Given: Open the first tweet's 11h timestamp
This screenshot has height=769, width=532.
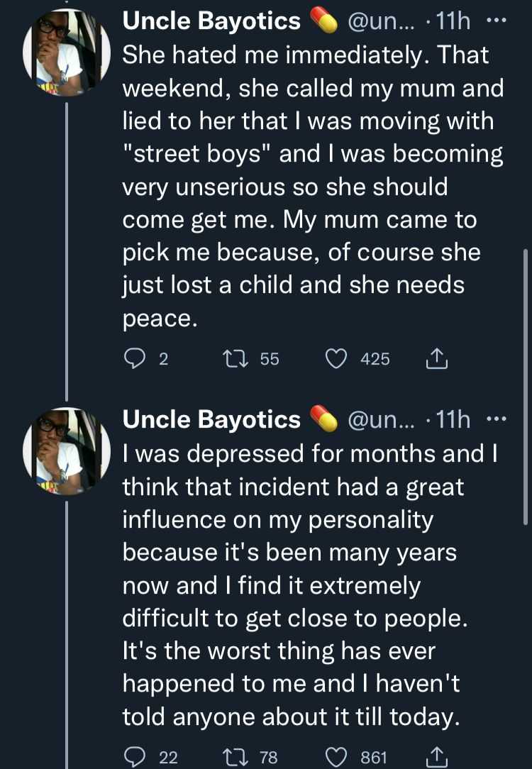Looking at the screenshot, I should 455,22.
